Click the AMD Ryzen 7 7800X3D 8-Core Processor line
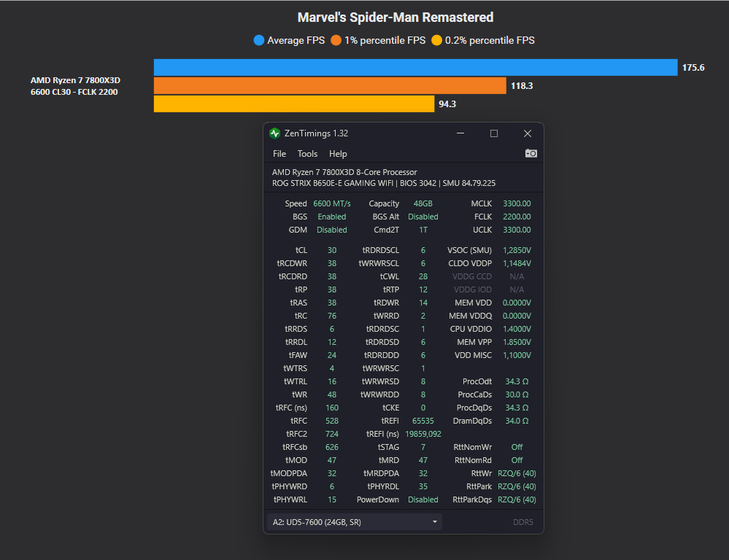This screenshot has width=729, height=560. 344,172
